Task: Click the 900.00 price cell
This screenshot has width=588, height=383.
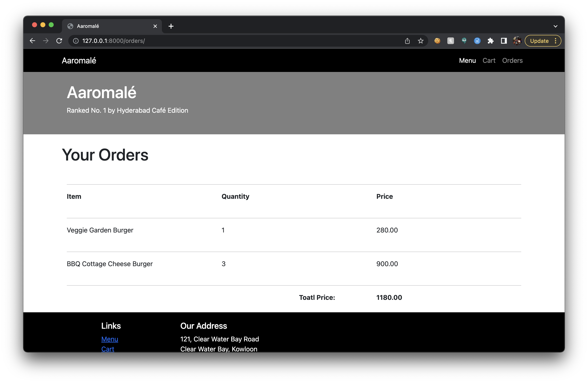Action: [x=387, y=264]
